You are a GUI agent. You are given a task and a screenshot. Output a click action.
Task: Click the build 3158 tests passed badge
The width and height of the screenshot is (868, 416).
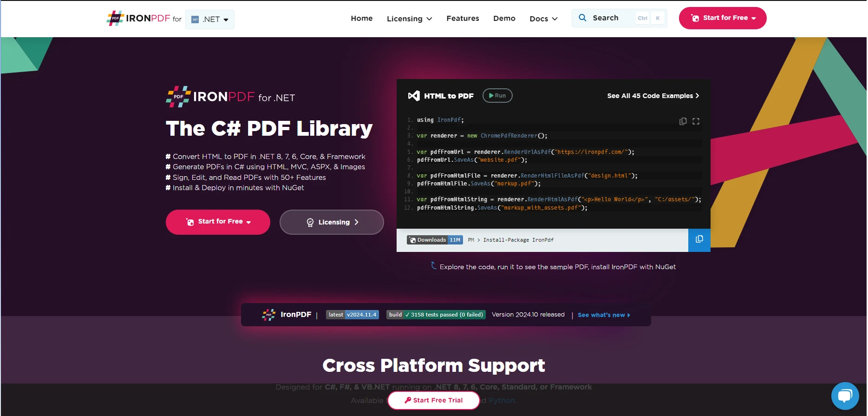[436, 315]
